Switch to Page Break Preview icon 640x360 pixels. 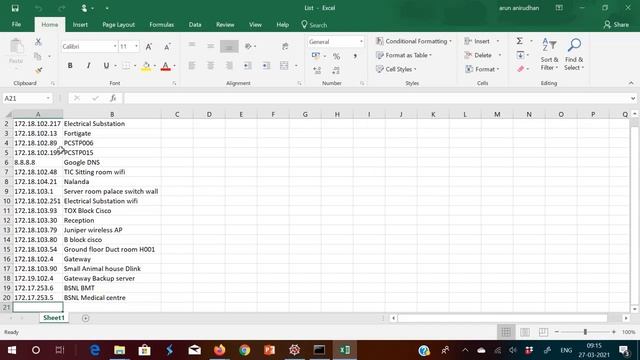543,332
